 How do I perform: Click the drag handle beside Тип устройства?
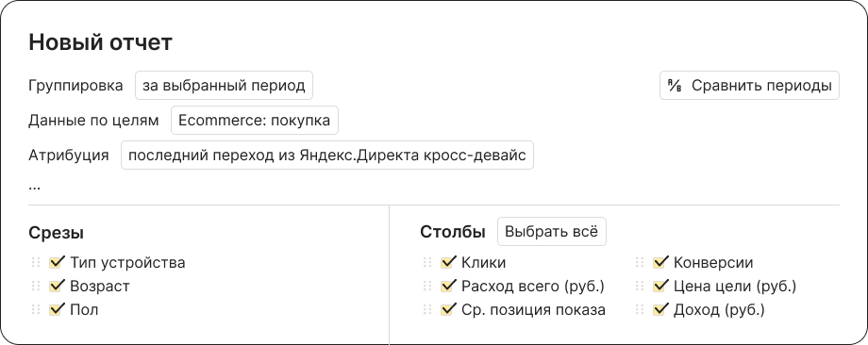36,262
